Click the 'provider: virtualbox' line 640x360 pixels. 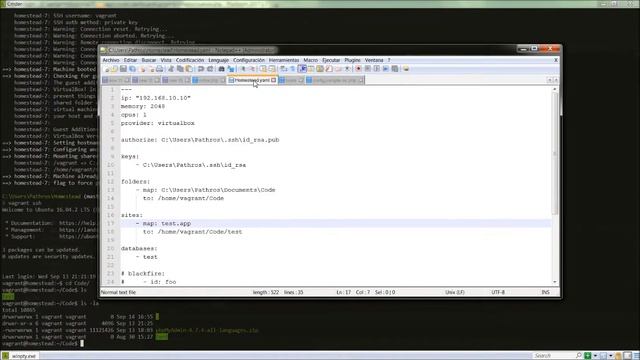coord(158,123)
